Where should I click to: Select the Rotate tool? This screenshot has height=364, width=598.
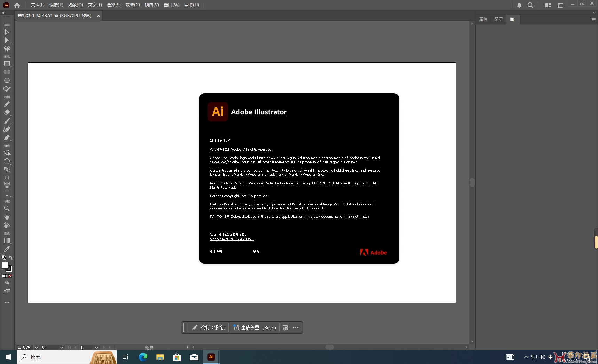coord(7,161)
